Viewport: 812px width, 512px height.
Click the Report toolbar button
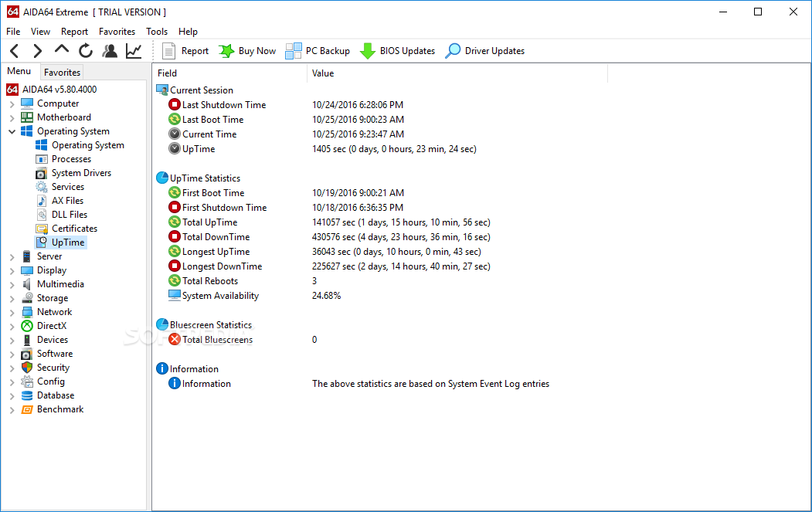click(x=185, y=51)
